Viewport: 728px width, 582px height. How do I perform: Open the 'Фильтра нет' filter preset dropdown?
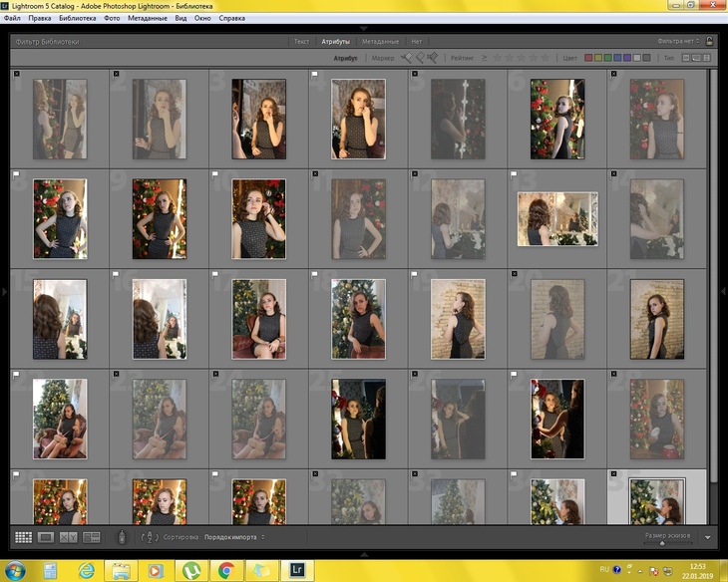pos(678,41)
